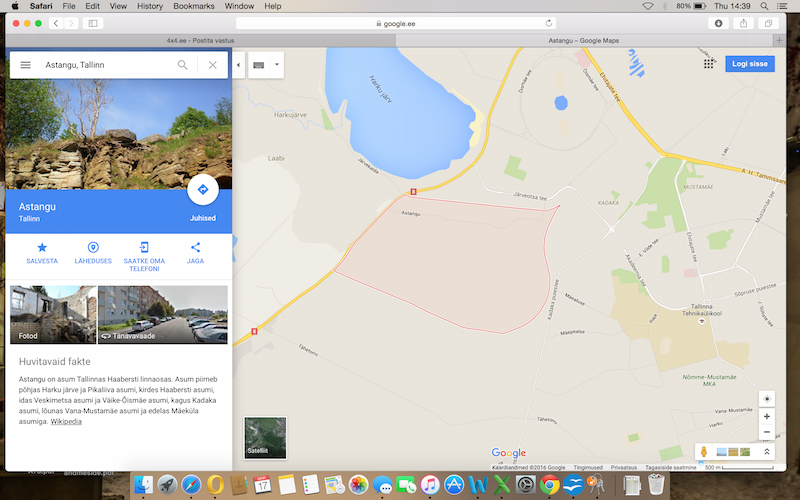Click the search magnifier icon
The image size is (800, 500).
pos(182,65)
